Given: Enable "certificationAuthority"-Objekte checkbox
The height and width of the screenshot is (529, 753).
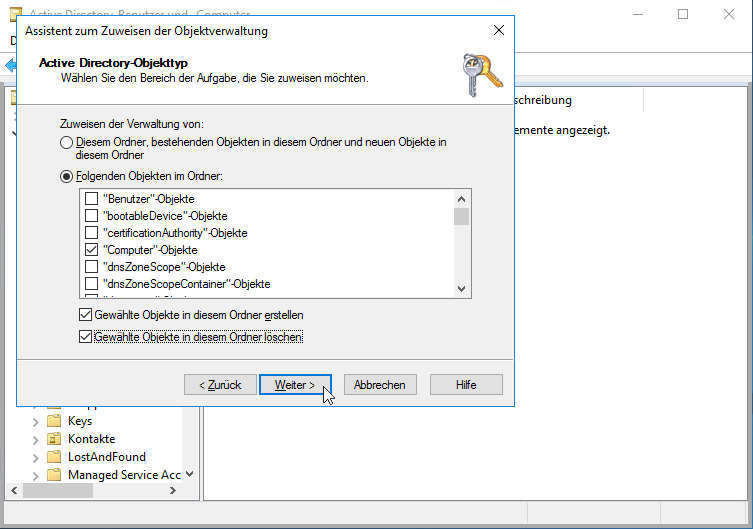Looking at the screenshot, I should (x=91, y=232).
